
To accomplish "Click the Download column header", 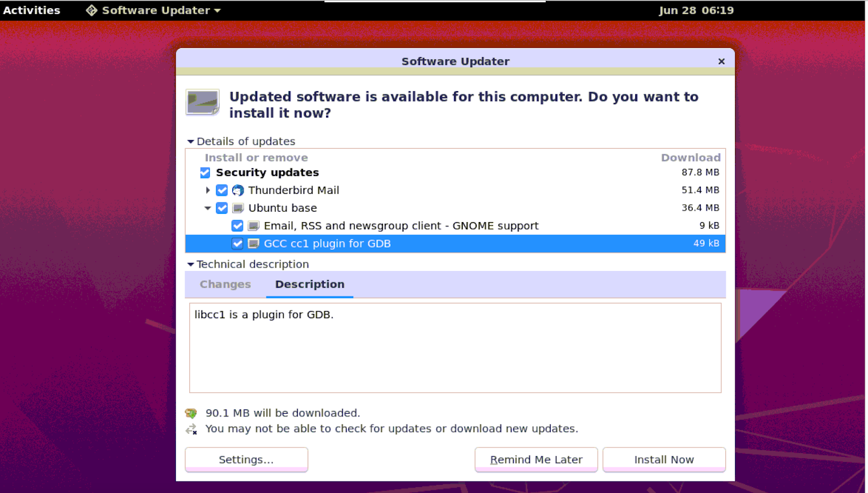I will point(691,158).
